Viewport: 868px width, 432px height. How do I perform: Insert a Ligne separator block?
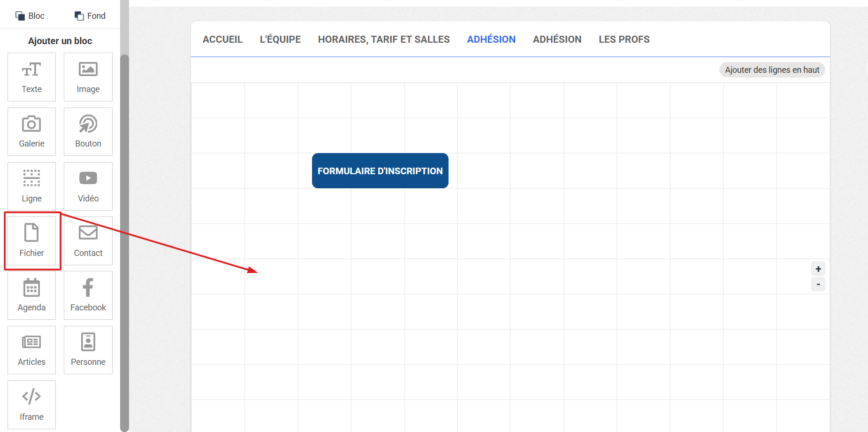31,186
